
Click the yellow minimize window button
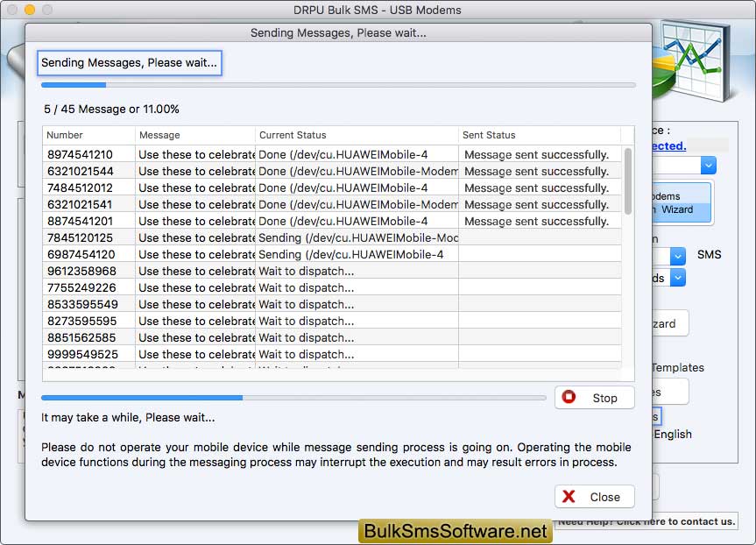pyautogui.click(x=30, y=9)
